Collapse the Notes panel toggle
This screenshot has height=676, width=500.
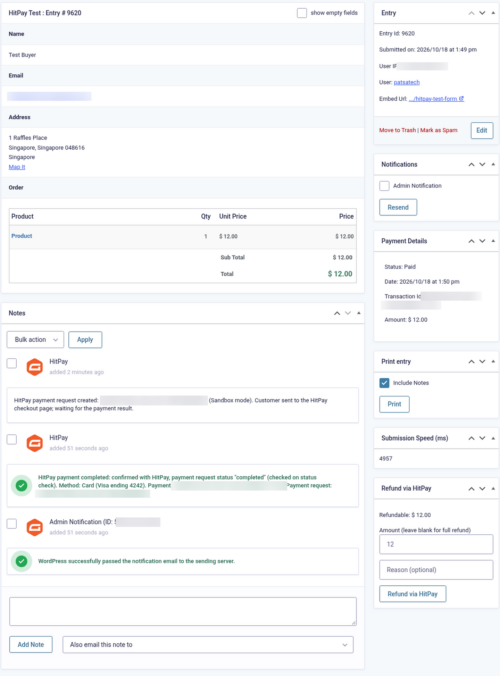[359, 313]
